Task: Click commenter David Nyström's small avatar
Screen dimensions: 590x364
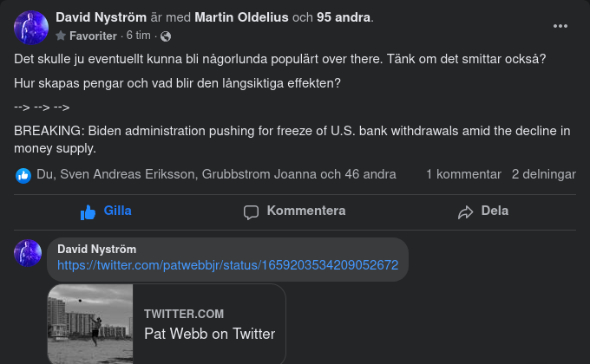Action: tap(28, 254)
